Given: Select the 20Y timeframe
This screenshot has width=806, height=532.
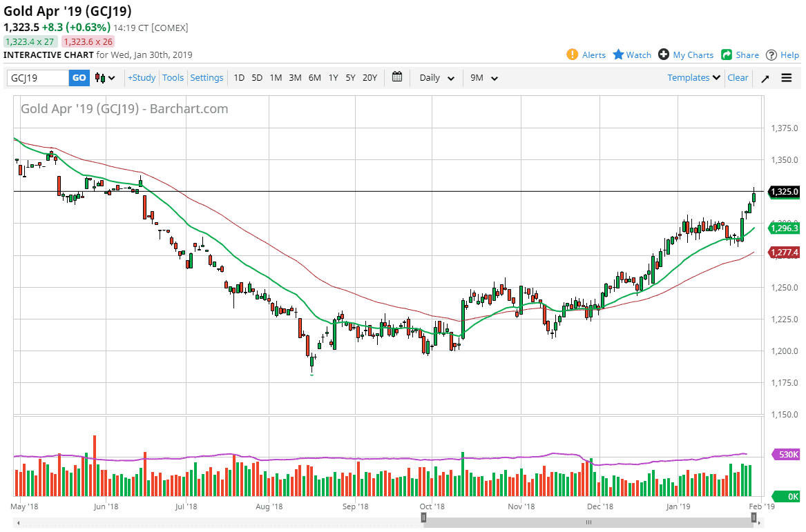Looking at the screenshot, I should [x=370, y=77].
